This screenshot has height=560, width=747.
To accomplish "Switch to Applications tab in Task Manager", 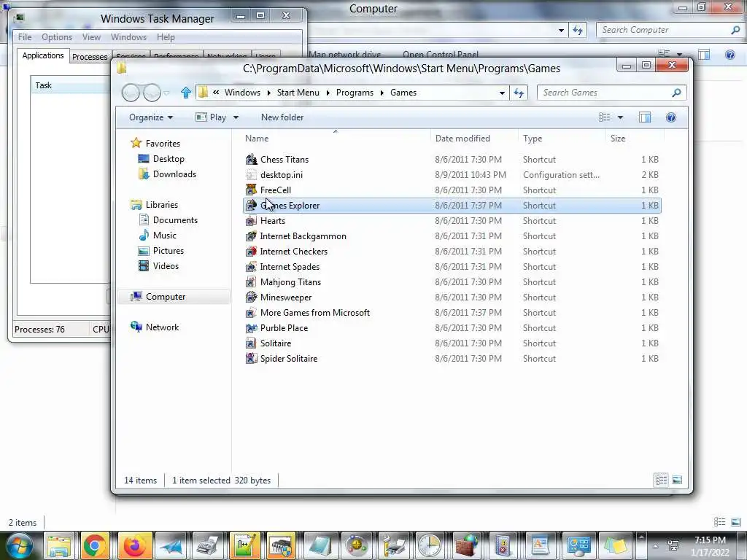I will [43, 55].
